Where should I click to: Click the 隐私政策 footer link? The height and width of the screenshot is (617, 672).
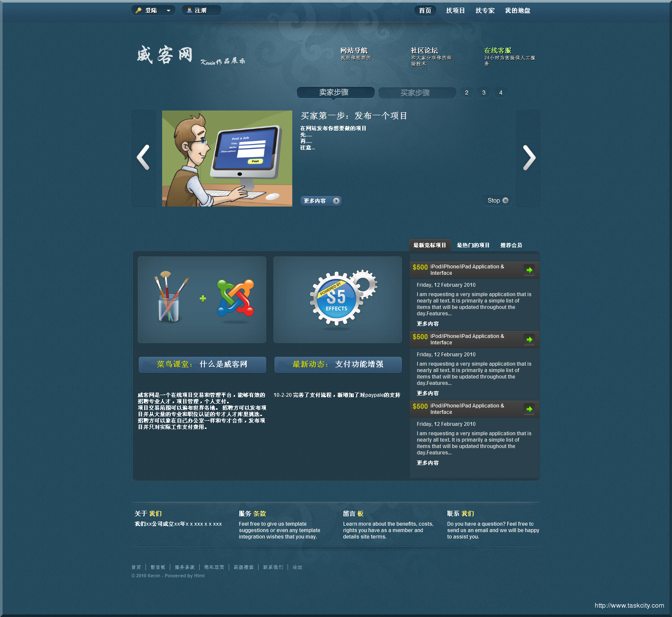coord(214,568)
